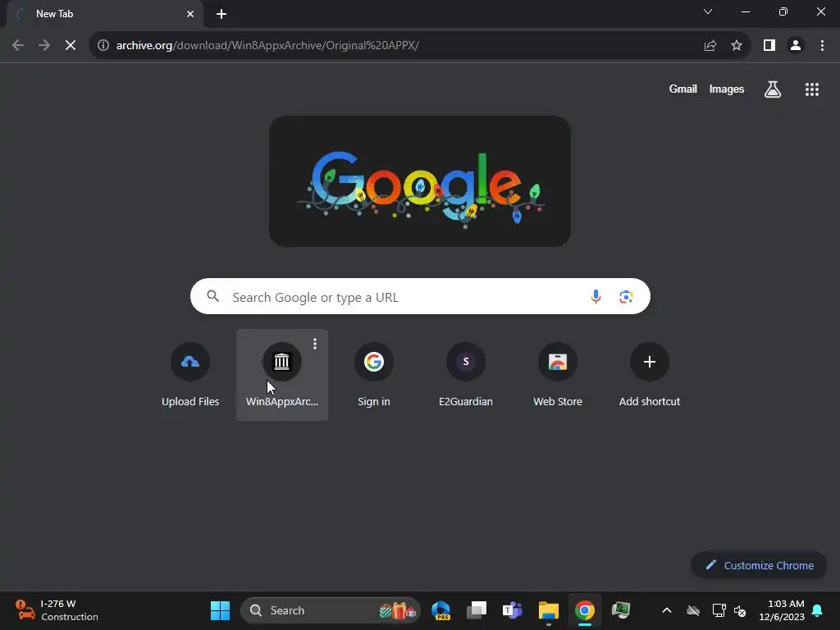This screenshot has width=840, height=630.
Task: Open Microsoft Teams from taskbar
Action: pyautogui.click(x=512, y=610)
